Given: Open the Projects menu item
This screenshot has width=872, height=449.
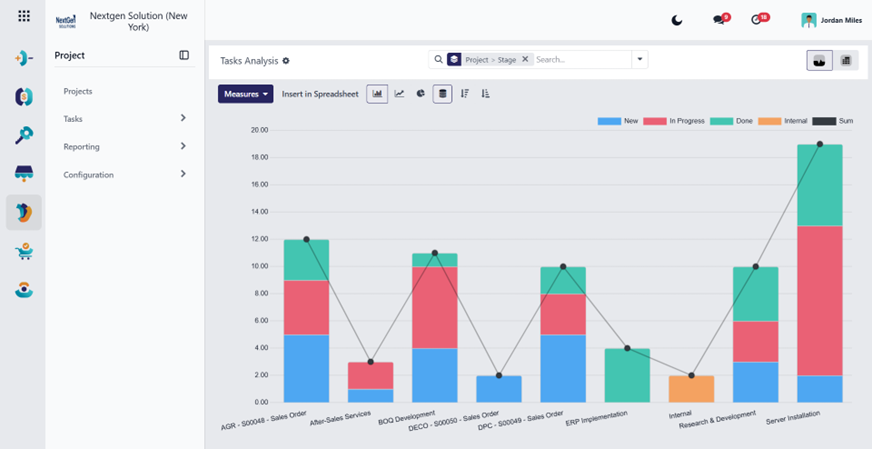Looking at the screenshot, I should click(78, 91).
